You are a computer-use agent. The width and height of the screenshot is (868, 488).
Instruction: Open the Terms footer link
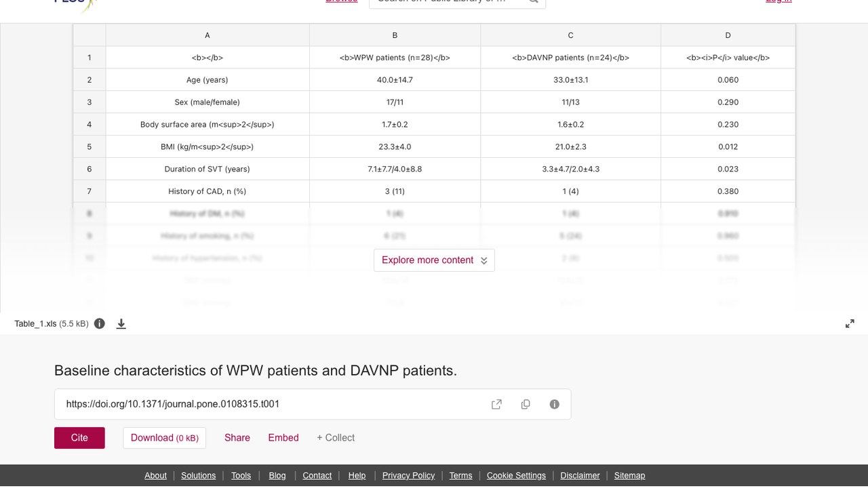click(460, 475)
